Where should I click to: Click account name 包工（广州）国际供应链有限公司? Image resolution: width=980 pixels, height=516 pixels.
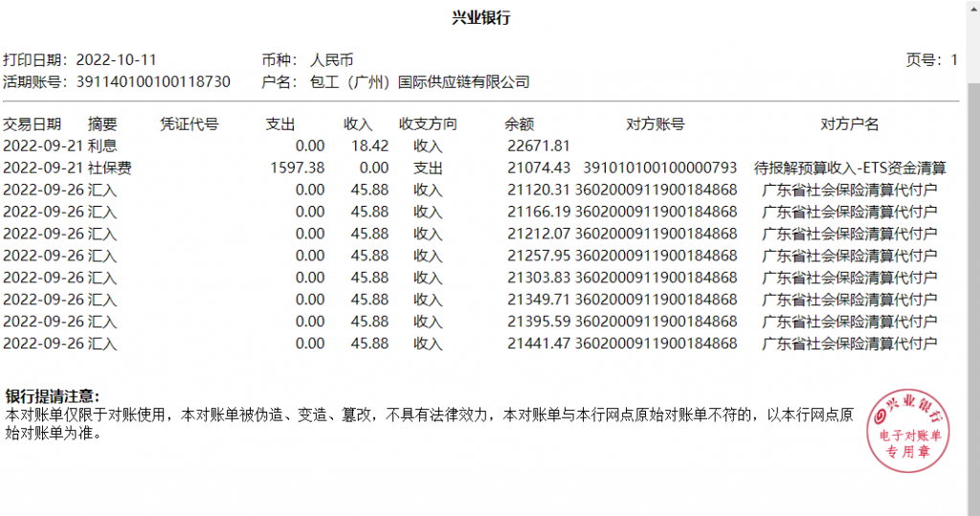[419, 82]
